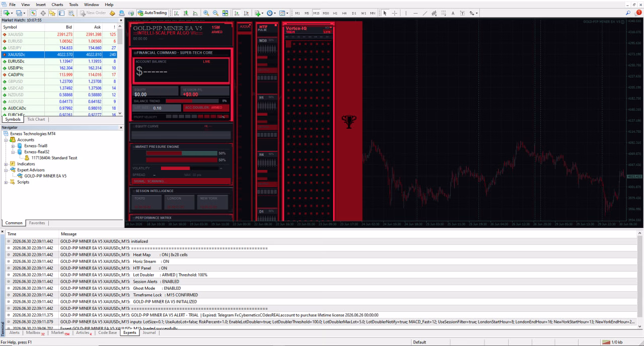
Task: Select account 117136404: Standard Tesst
Action: click(54, 158)
